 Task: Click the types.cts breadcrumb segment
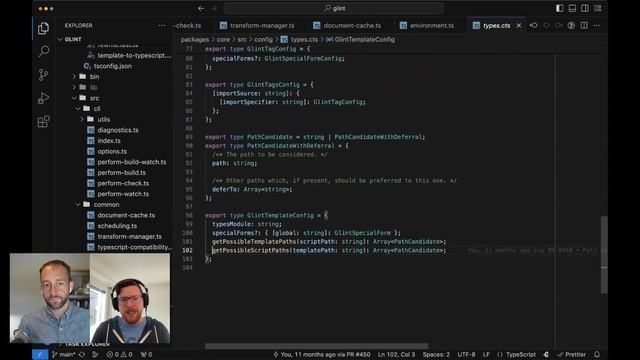(x=304, y=40)
